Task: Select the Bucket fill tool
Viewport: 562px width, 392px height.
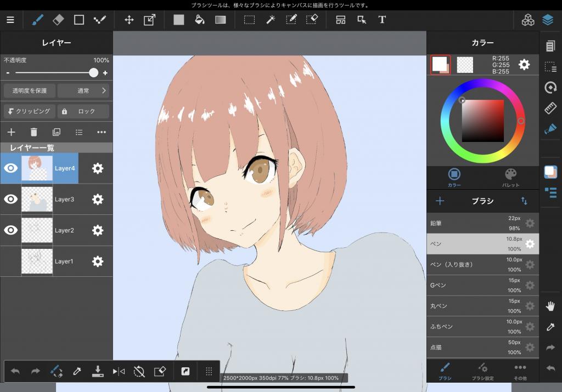Action: coord(200,20)
